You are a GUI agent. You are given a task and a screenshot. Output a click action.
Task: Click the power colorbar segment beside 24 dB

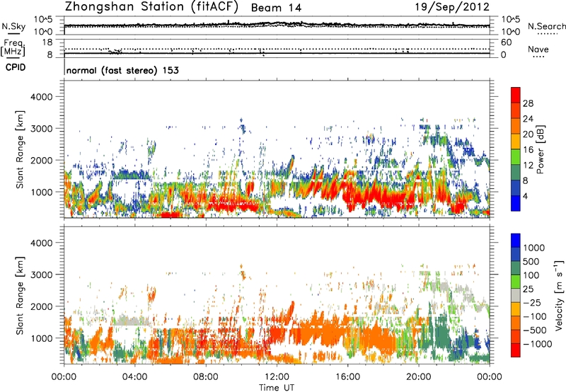pos(516,110)
